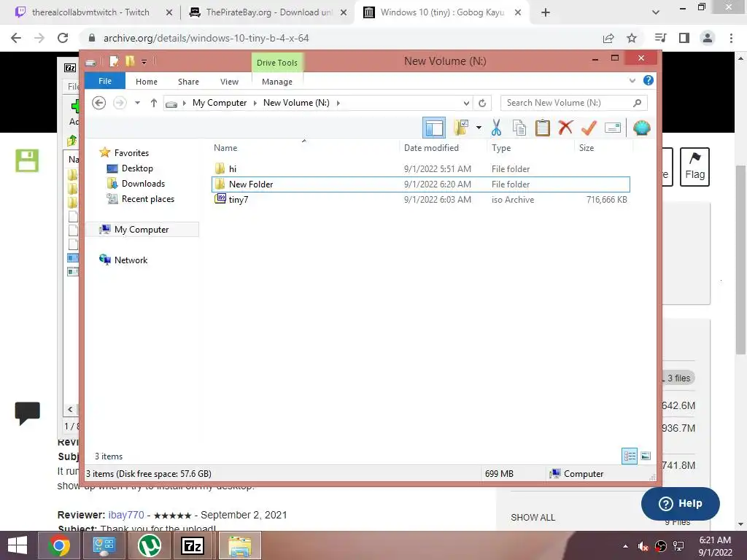
Task: Open the folder options dropdown arrow
Action: (x=479, y=128)
